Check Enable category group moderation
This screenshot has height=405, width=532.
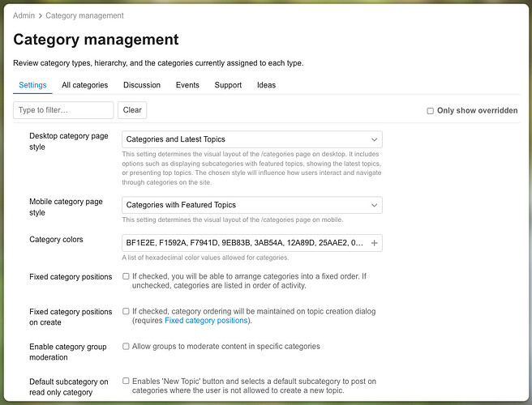[x=126, y=346]
